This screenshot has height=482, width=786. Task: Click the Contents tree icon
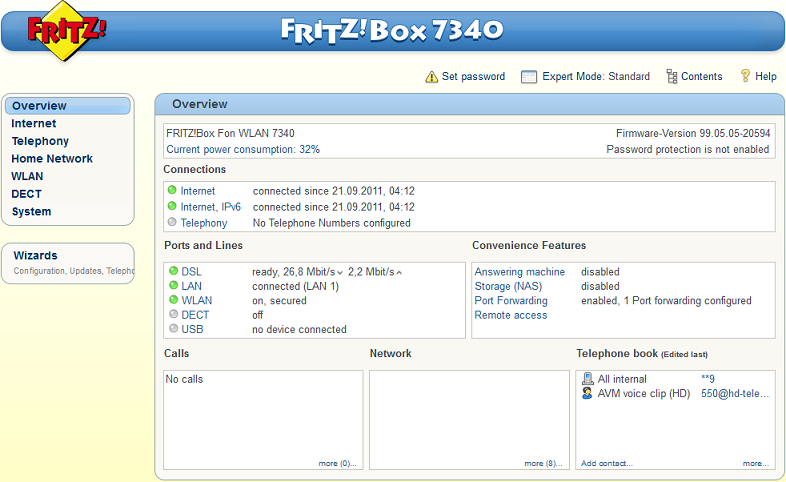672,76
